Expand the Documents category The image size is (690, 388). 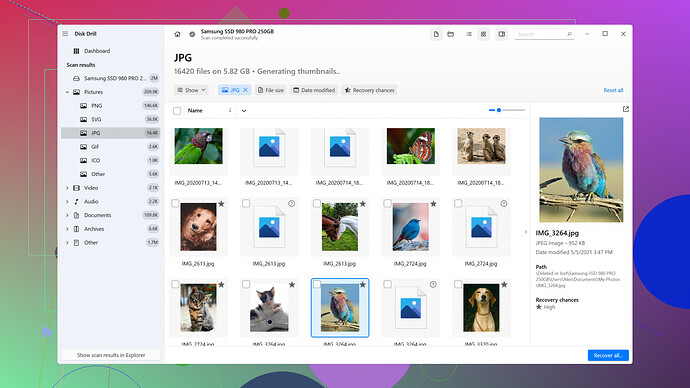[x=67, y=215]
